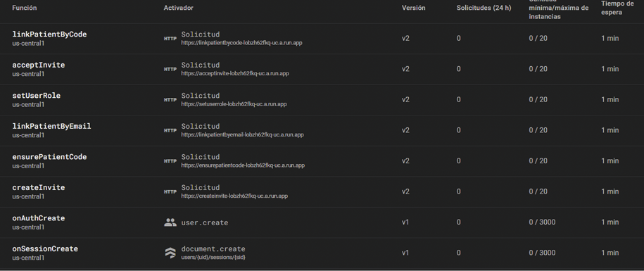This screenshot has width=644, height=271.
Task: Click the setuserrole run.app URL
Action: tap(234, 104)
